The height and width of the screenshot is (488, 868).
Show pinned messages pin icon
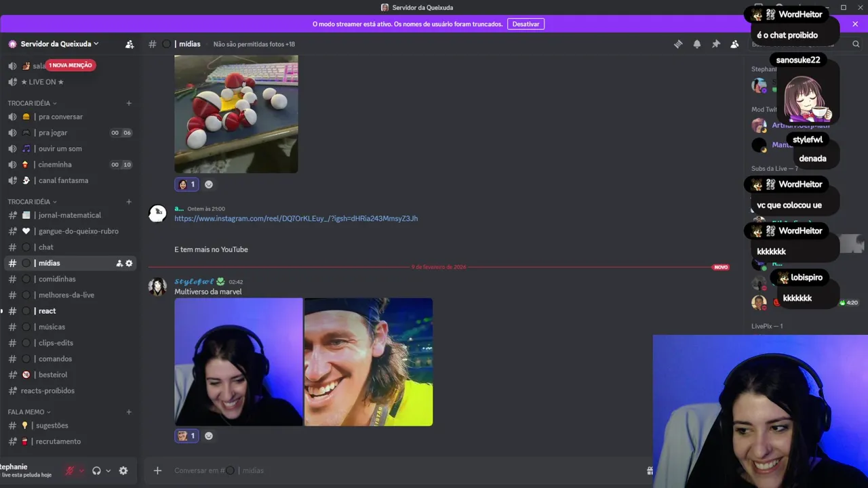(x=715, y=44)
